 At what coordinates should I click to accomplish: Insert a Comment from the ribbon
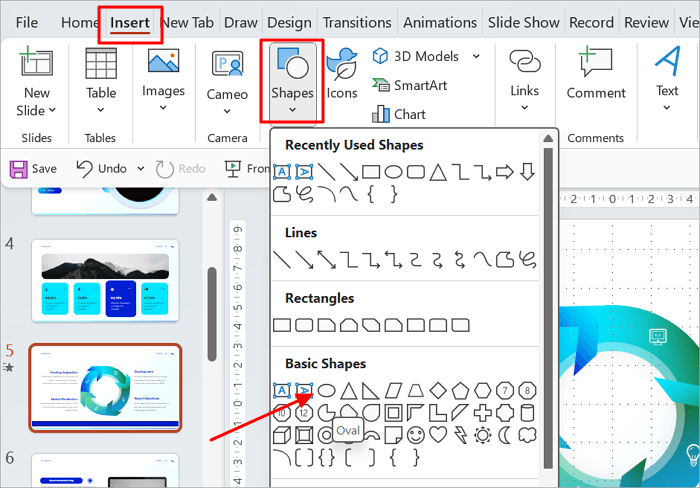click(596, 75)
